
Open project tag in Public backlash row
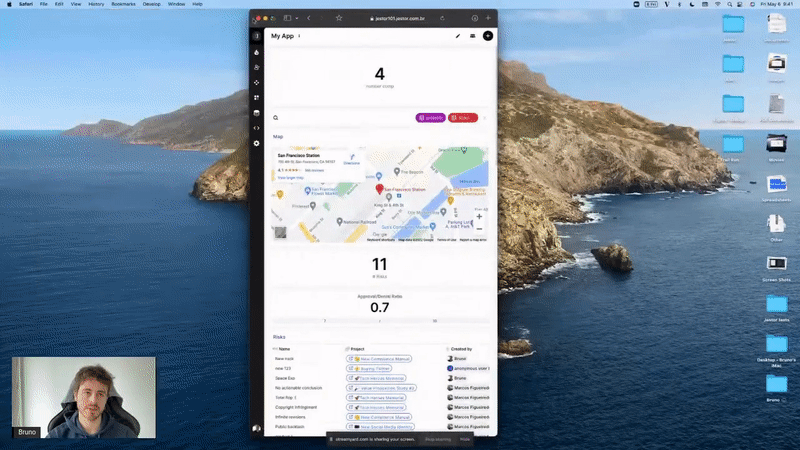tap(380, 427)
